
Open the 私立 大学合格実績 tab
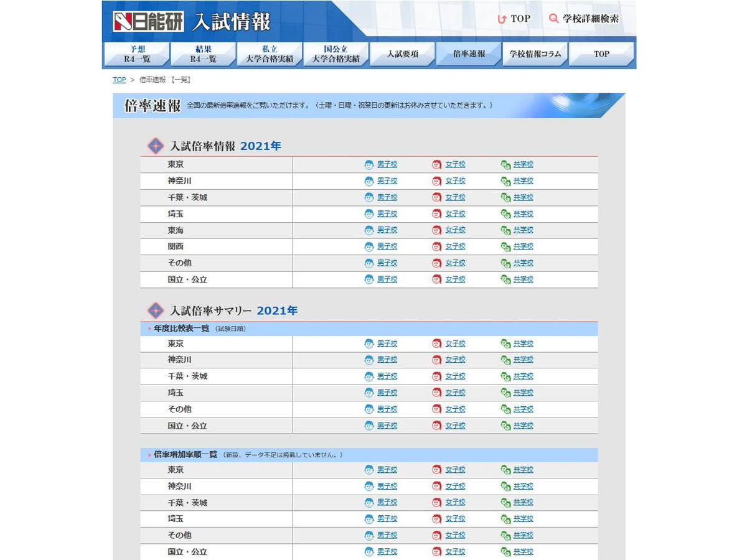coord(270,54)
